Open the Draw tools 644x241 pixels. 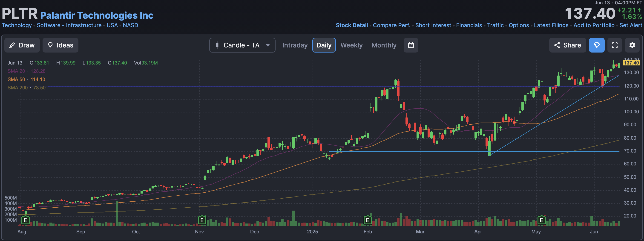(22, 45)
